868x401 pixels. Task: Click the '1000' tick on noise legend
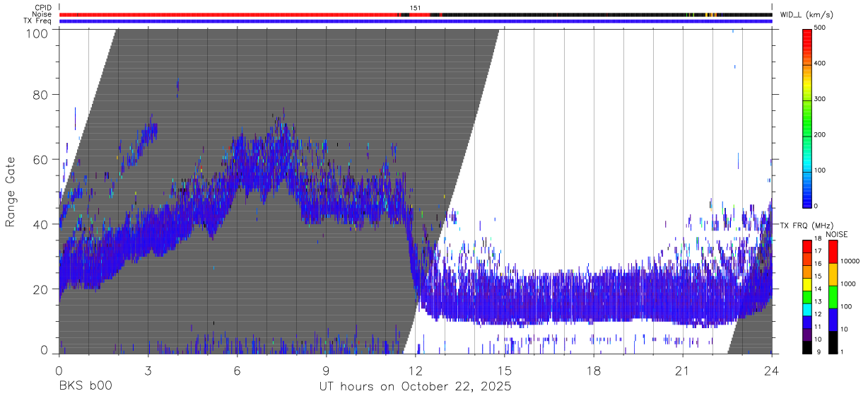click(x=848, y=284)
